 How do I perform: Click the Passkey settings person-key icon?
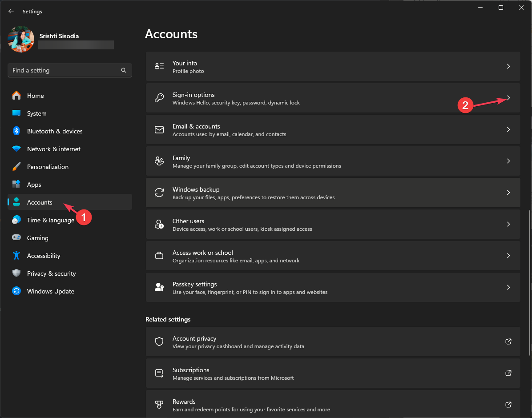159,287
